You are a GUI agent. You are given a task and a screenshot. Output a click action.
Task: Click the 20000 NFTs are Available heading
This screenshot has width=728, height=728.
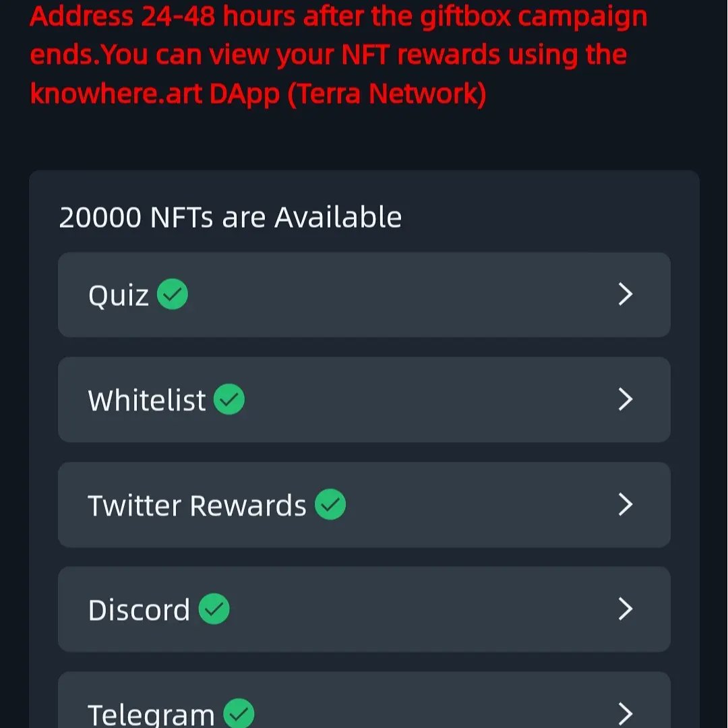[x=231, y=217]
